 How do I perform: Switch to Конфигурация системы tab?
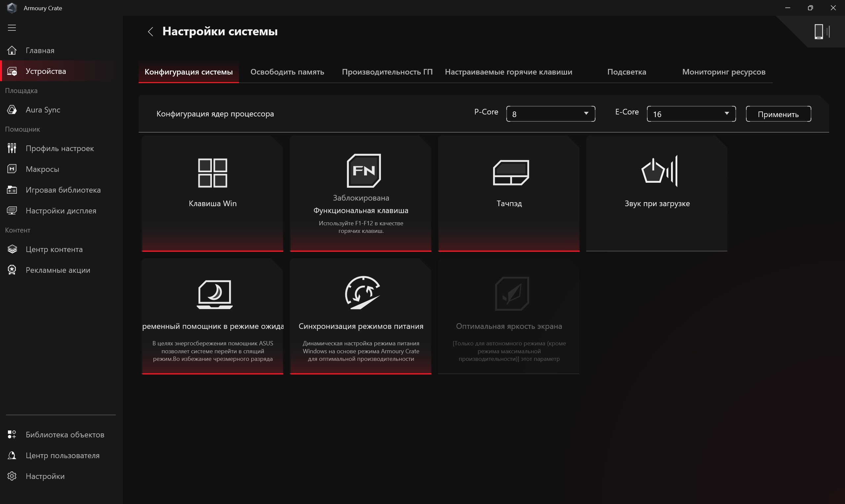(x=188, y=72)
